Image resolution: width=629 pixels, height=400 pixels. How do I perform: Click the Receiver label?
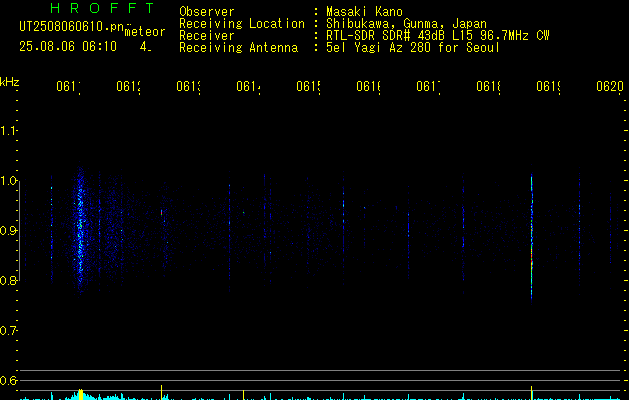click(x=207, y=36)
